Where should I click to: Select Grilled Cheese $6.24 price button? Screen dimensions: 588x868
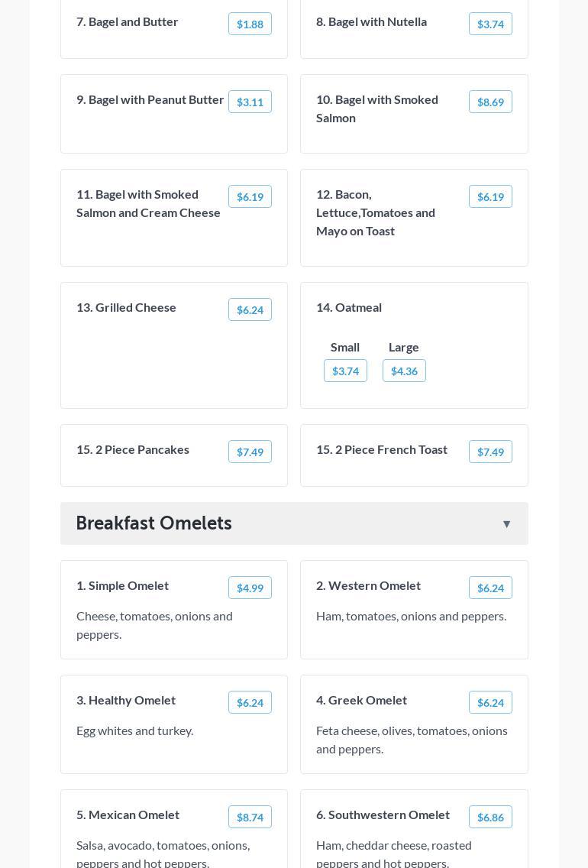tap(250, 310)
